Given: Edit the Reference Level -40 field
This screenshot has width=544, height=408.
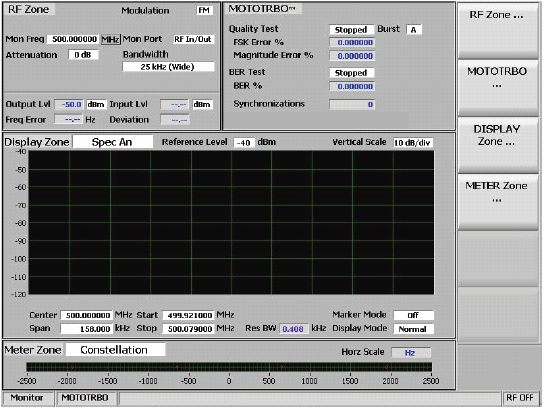Looking at the screenshot, I should pyautogui.click(x=245, y=143).
